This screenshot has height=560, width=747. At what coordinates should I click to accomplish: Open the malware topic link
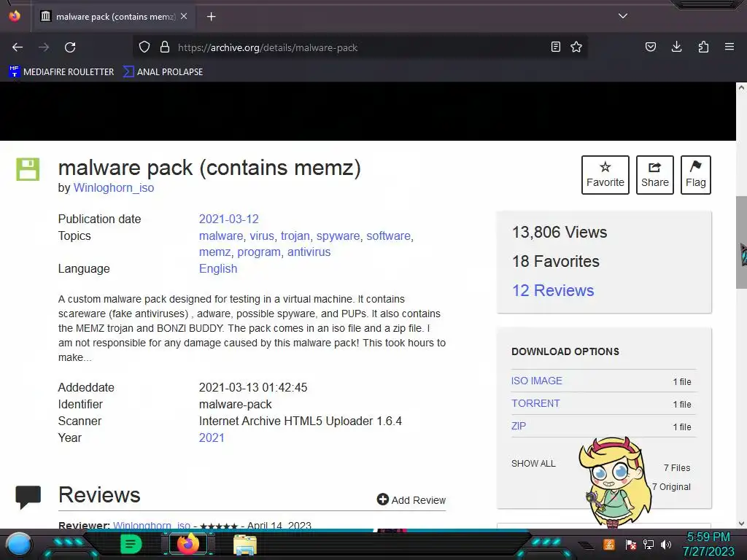(220, 236)
